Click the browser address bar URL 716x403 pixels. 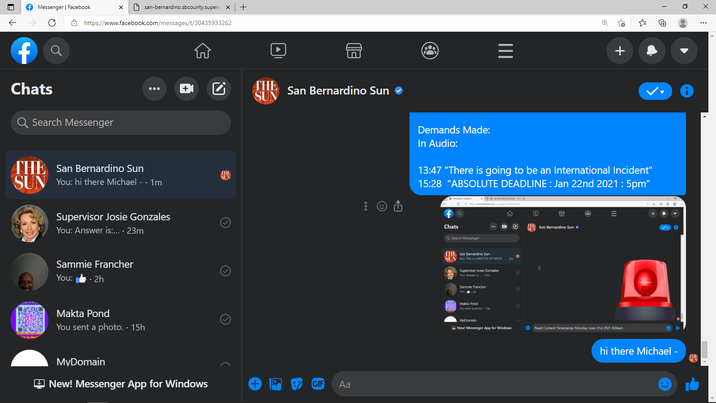click(x=158, y=23)
